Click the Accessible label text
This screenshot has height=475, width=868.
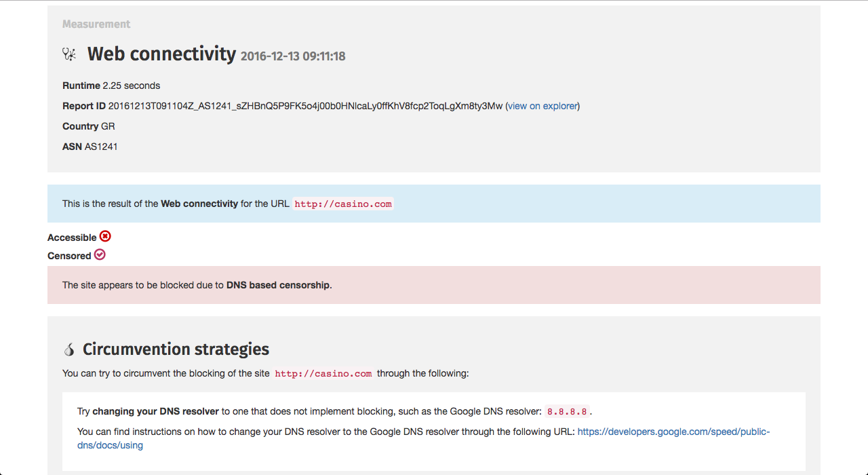coord(72,237)
